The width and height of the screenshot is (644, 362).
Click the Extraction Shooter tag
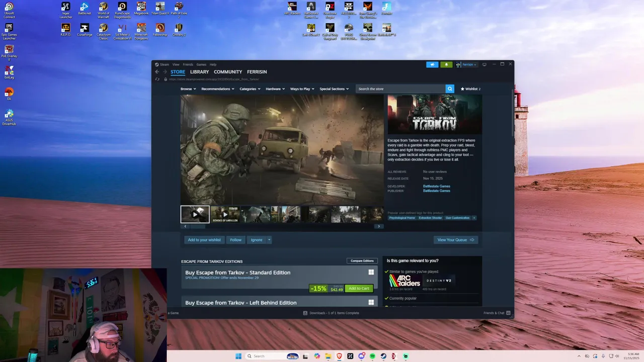430,218
